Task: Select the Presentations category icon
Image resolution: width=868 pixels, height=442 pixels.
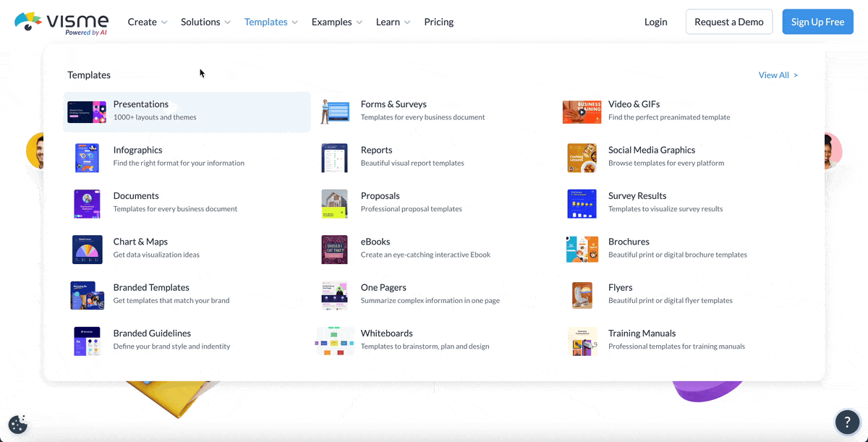Action: (87, 111)
